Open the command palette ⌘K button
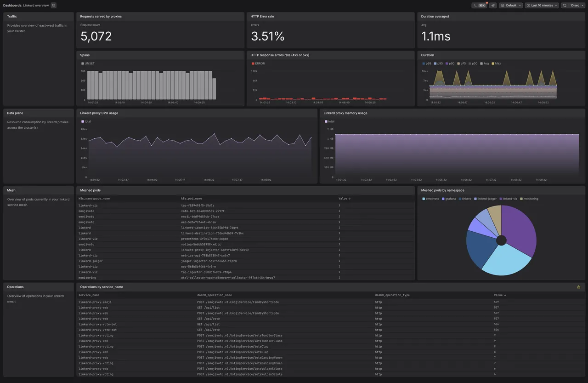This screenshot has width=588, height=383. point(479,6)
